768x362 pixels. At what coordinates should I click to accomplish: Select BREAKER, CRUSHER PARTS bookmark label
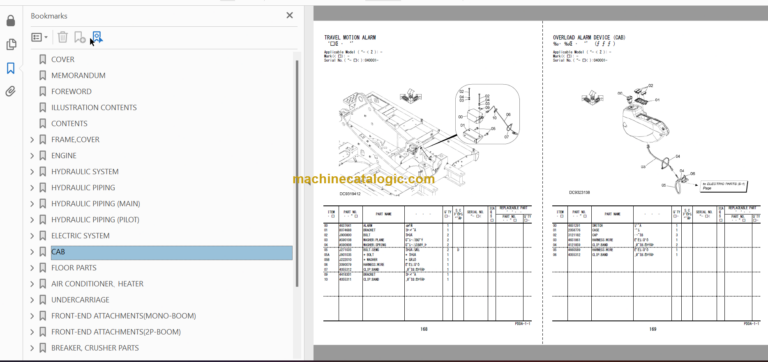click(95, 348)
